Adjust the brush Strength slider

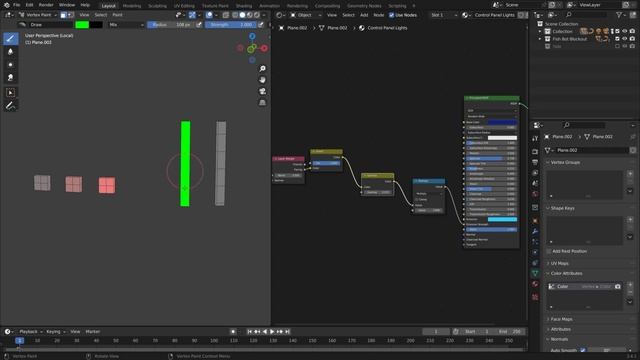point(231,24)
